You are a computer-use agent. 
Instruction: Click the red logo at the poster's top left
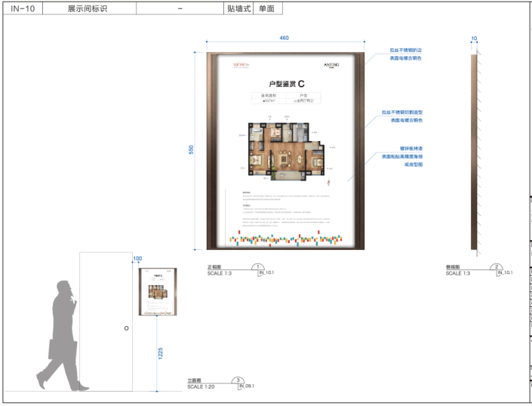point(241,65)
